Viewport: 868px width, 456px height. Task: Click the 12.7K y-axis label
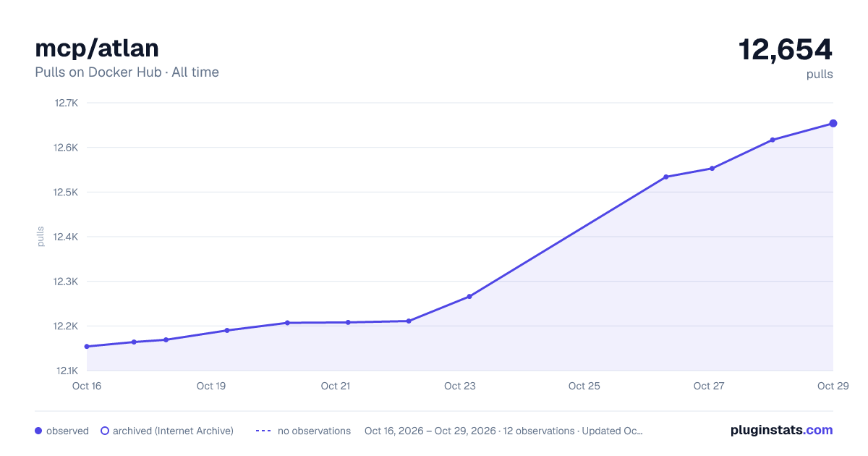(66, 103)
